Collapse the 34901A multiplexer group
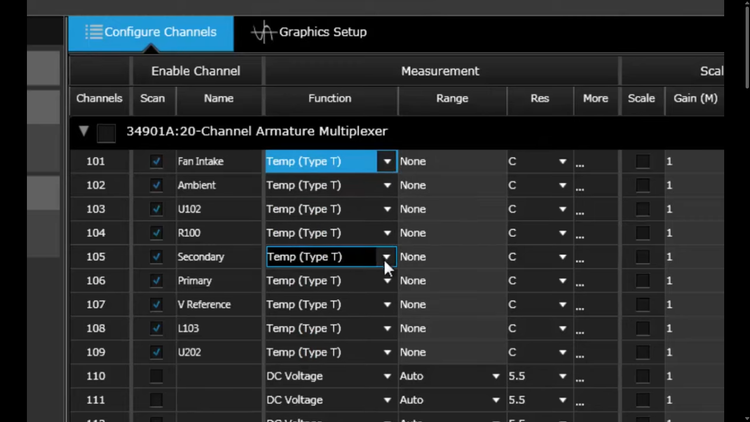This screenshot has width=750, height=422. point(84,131)
